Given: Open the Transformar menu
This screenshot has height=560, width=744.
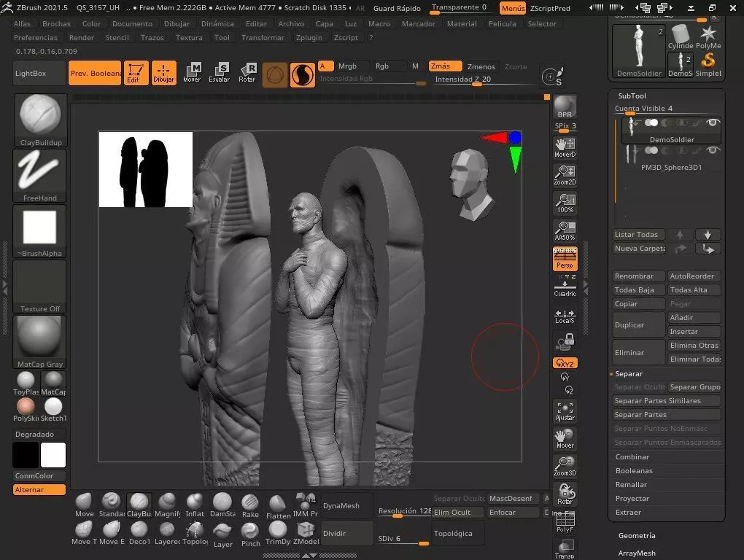Looking at the screenshot, I should point(263,37).
